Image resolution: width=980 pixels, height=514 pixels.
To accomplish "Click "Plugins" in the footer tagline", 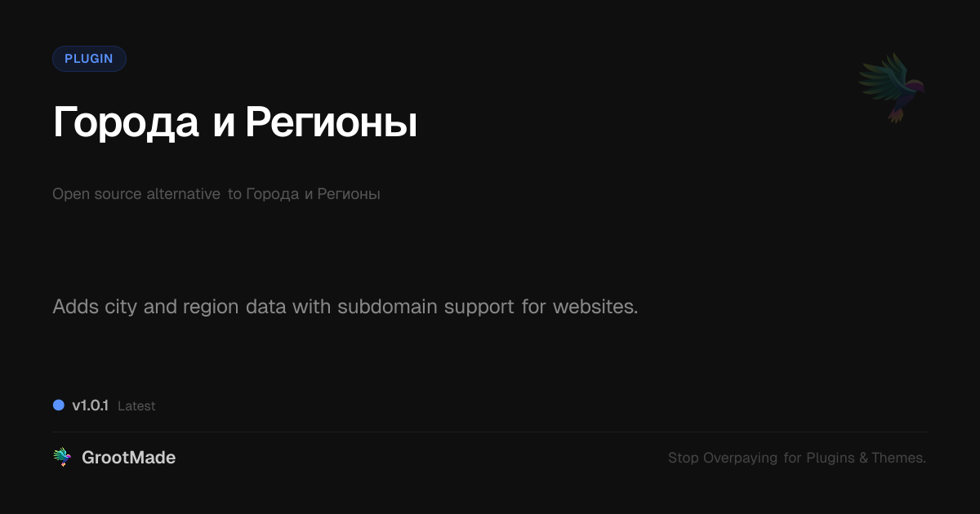I will point(831,458).
